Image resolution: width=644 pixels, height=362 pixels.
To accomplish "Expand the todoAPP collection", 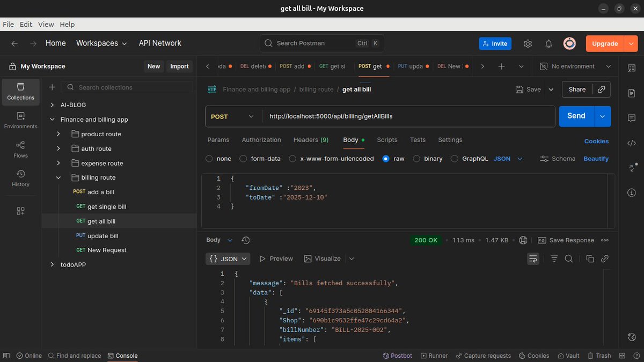I will click(x=52, y=264).
